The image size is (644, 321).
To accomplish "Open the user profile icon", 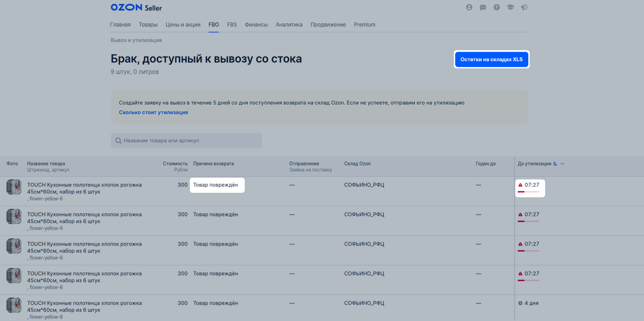I will pos(469,7).
